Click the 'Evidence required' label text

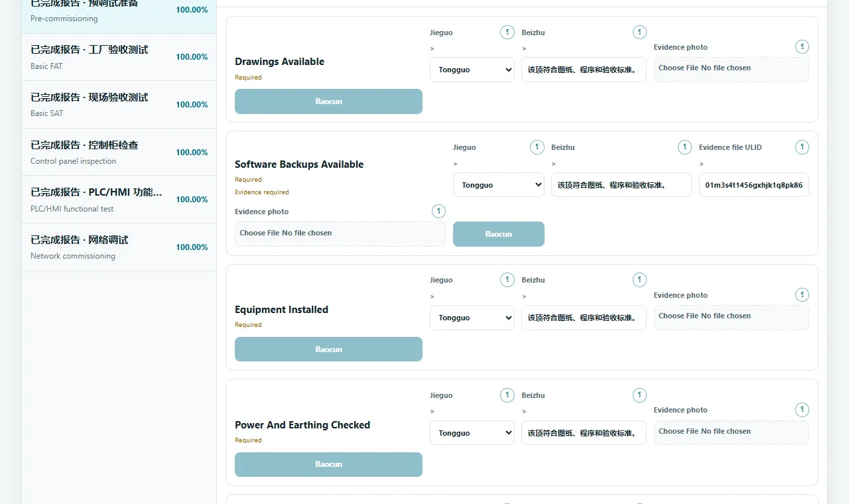262,192
